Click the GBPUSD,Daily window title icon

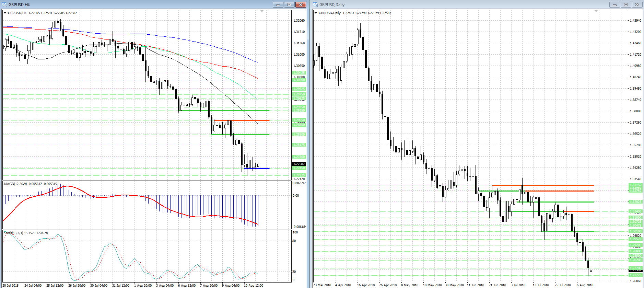(315, 4)
